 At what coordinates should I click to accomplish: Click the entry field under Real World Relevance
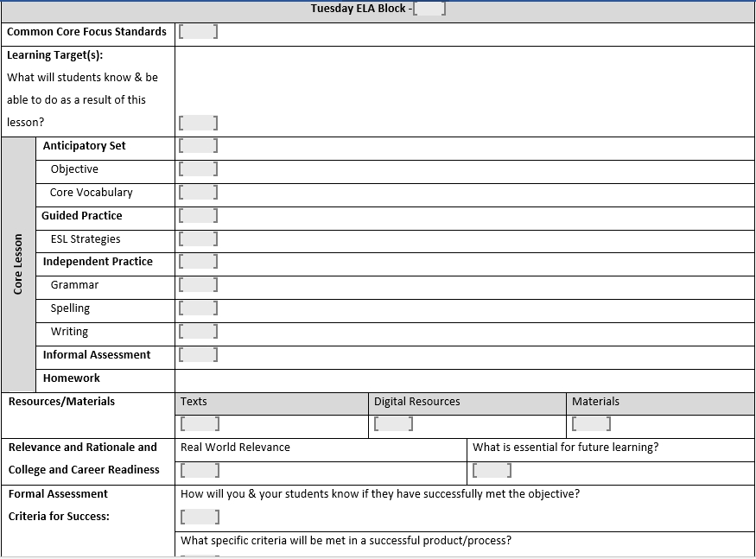(200, 470)
